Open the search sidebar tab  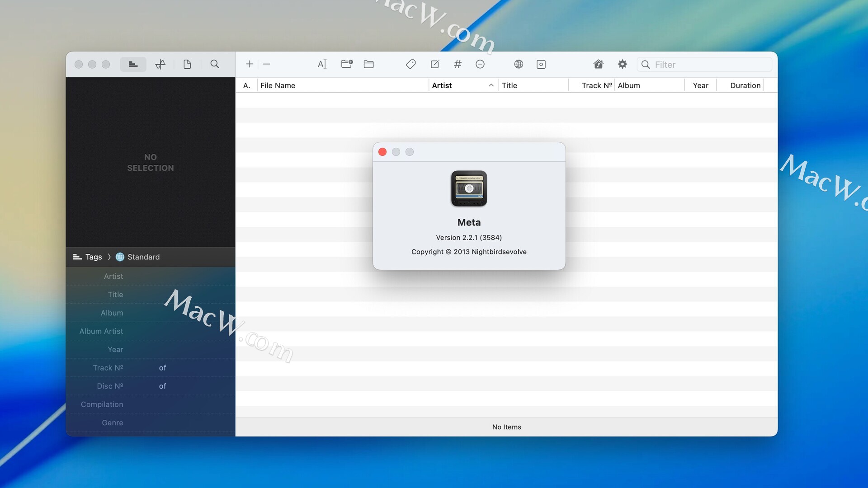215,64
